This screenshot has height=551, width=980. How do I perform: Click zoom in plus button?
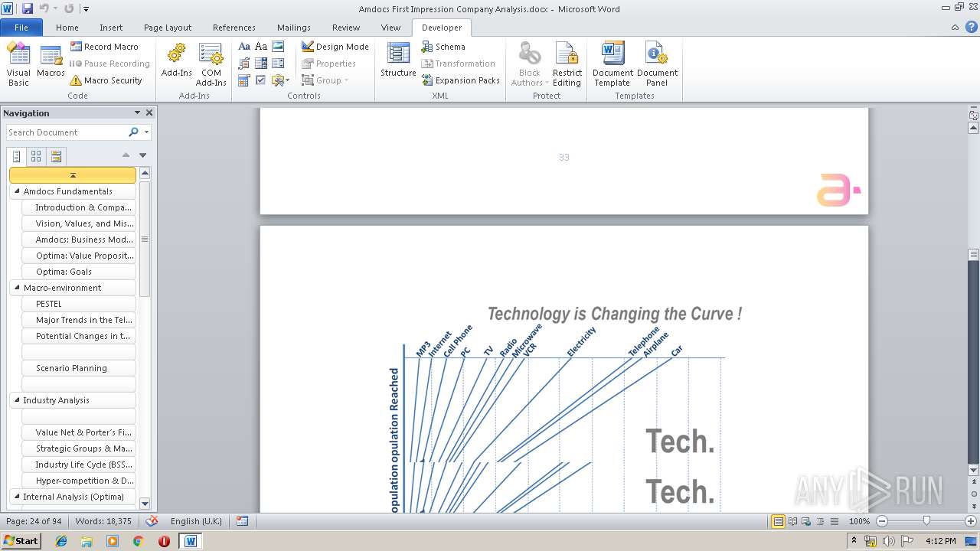point(972,521)
